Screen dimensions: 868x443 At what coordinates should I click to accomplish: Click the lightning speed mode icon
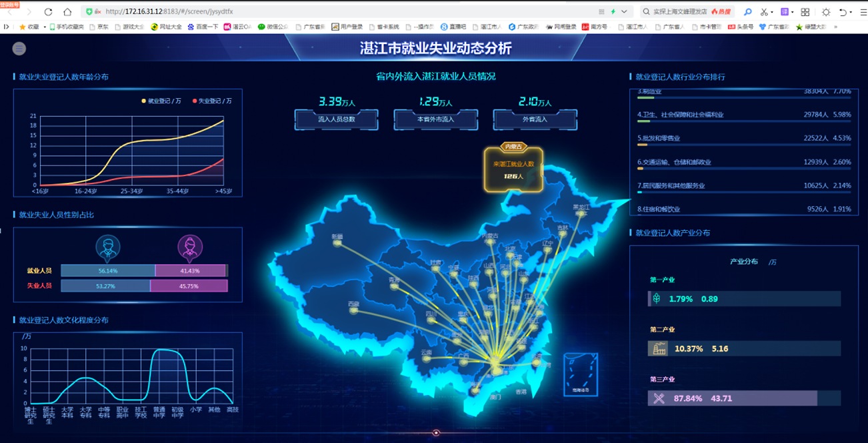tap(613, 12)
